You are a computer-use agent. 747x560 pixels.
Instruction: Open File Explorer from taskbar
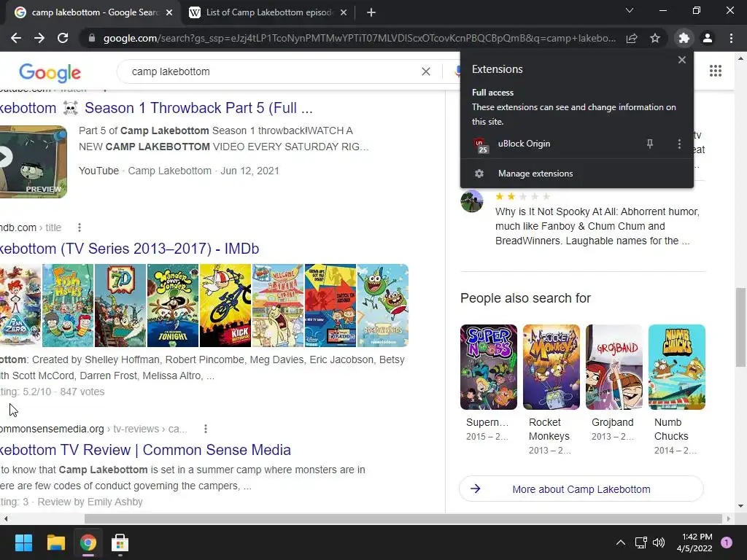(55, 542)
